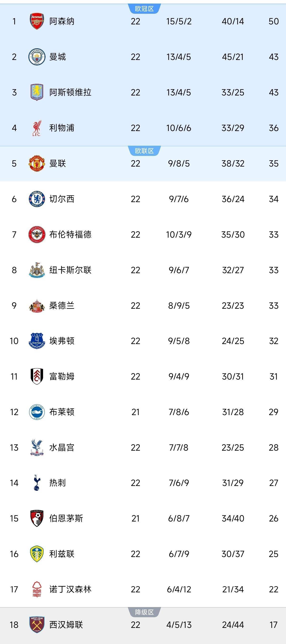
Task: Select the Aston Villa crest icon
Action: point(37,92)
